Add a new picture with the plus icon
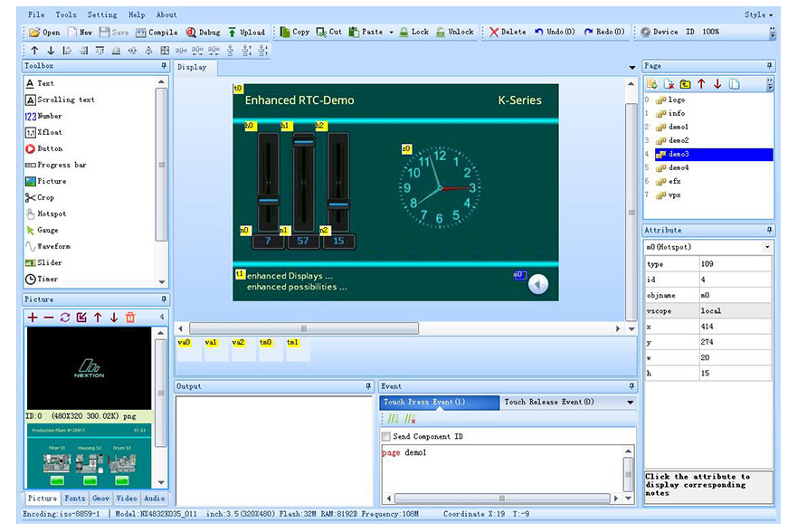 pos(33,317)
